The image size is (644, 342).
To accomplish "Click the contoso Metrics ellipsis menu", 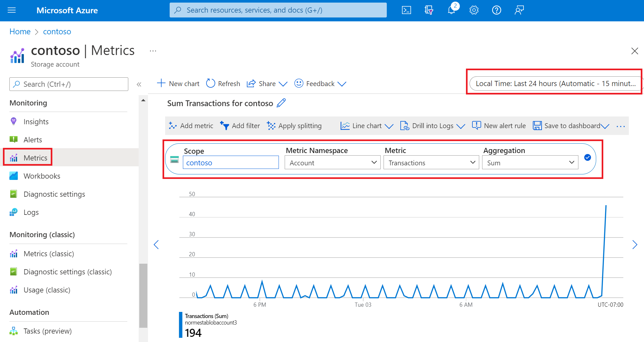I will (x=153, y=51).
